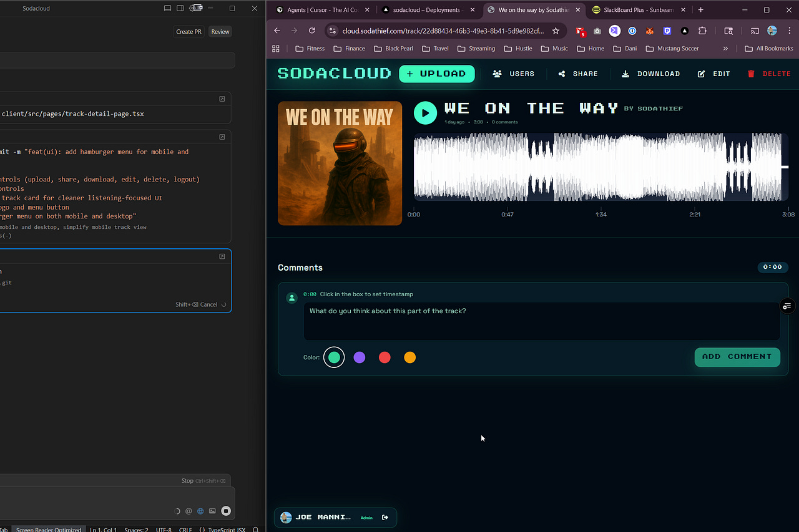Toggle the right side panel layout icon
The height and width of the screenshot is (532, 799).
pos(180,8)
